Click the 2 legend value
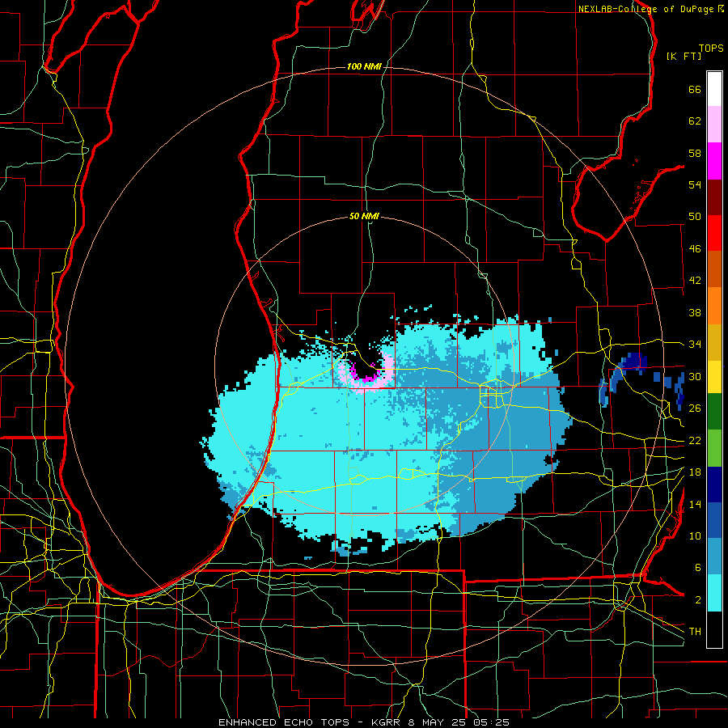Image resolution: width=728 pixels, height=728 pixels. click(697, 600)
